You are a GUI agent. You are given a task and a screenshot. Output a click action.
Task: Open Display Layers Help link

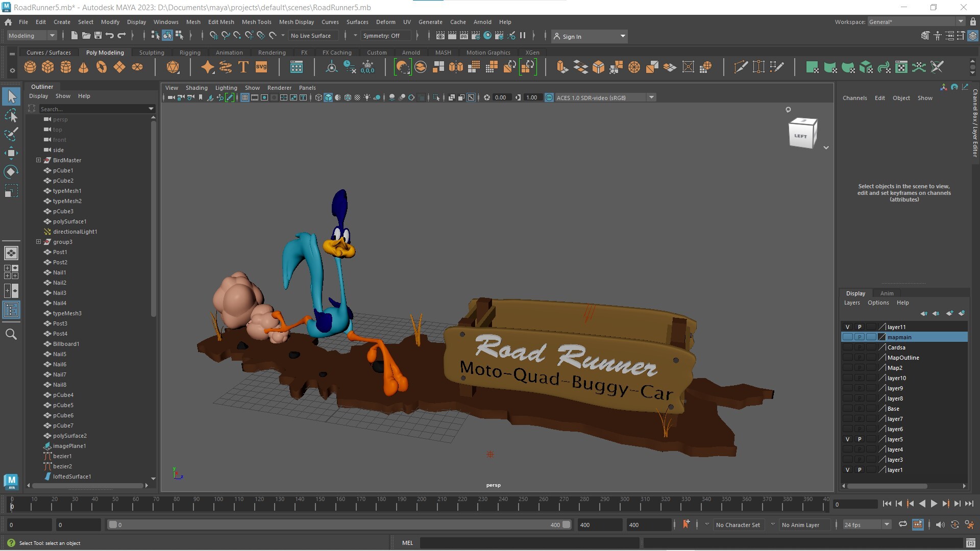pyautogui.click(x=902, y=303)
